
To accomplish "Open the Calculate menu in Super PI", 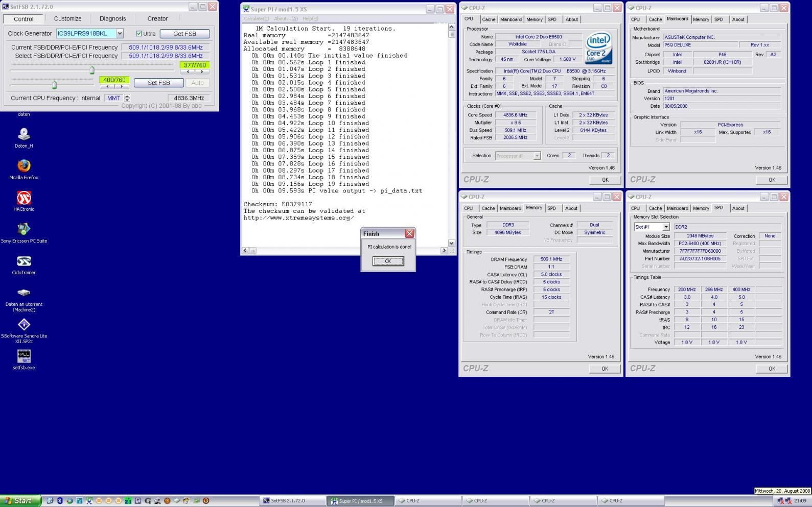I will 256,19.
